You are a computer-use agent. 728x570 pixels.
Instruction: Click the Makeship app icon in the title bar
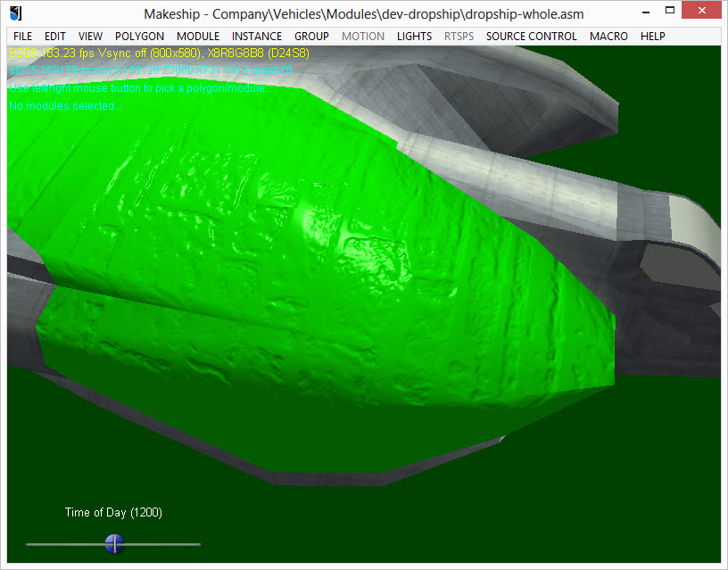tap(16, 13)
